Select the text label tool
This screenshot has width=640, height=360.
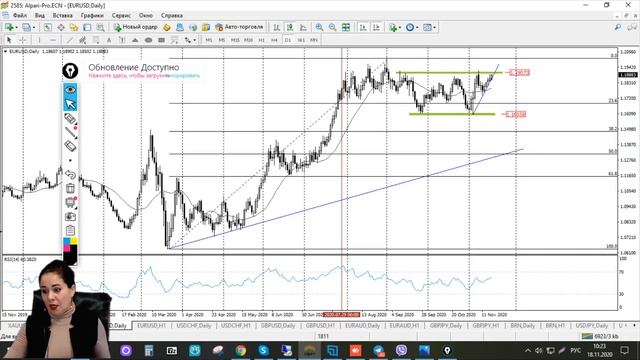coord(122,40)
